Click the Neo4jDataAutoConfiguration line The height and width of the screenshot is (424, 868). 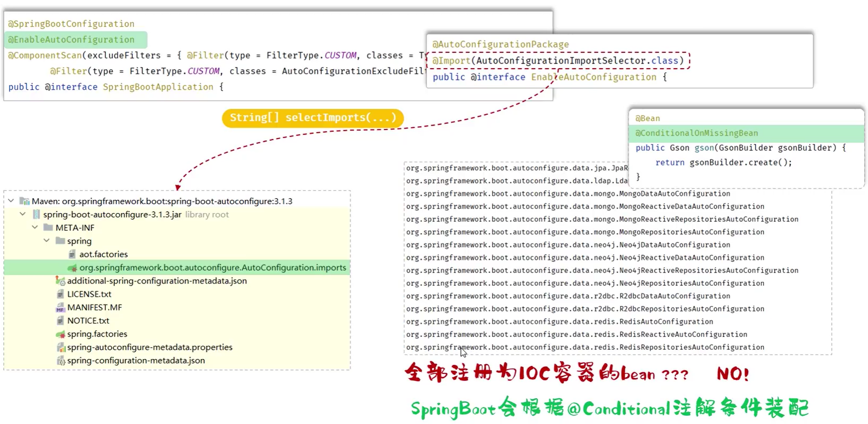pos(568,245)
